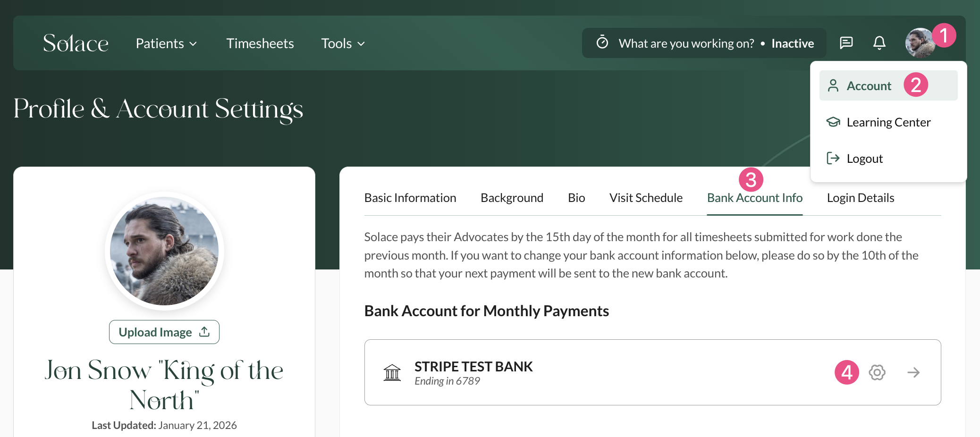Click the arrow icon on bank account row

pos(913,372)
